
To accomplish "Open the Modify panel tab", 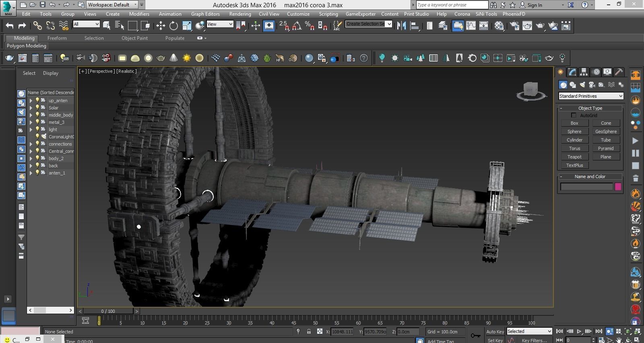I will pyautogui.click(x=572, y=72).
